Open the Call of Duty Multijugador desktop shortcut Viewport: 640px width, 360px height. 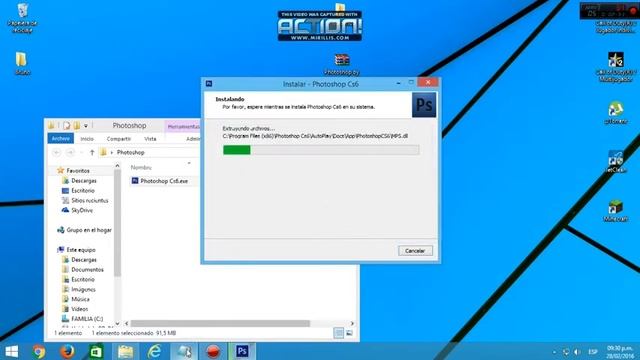[616, 67]
